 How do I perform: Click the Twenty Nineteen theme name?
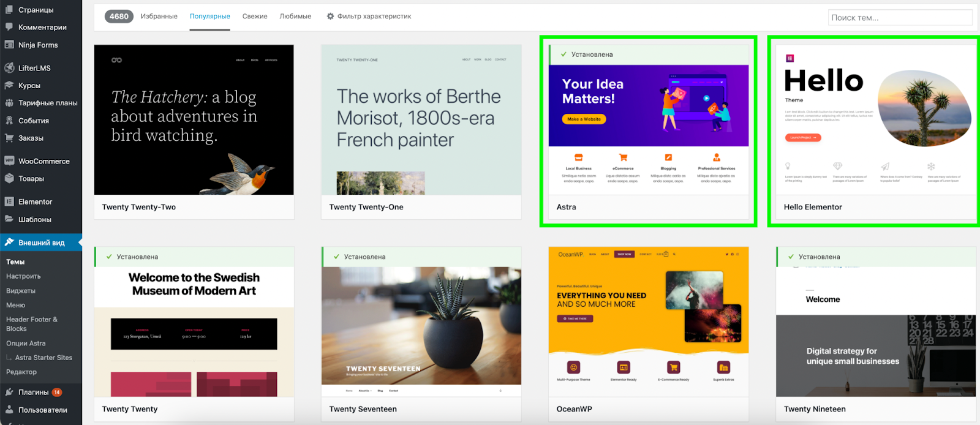(x=815, y=409)
